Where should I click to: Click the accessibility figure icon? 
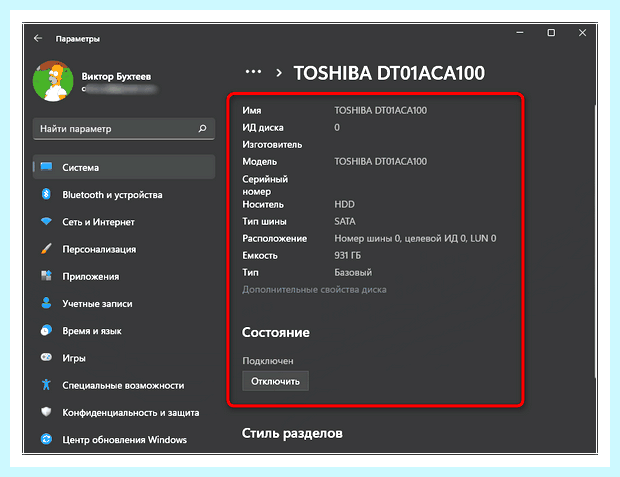coord(46,384)
